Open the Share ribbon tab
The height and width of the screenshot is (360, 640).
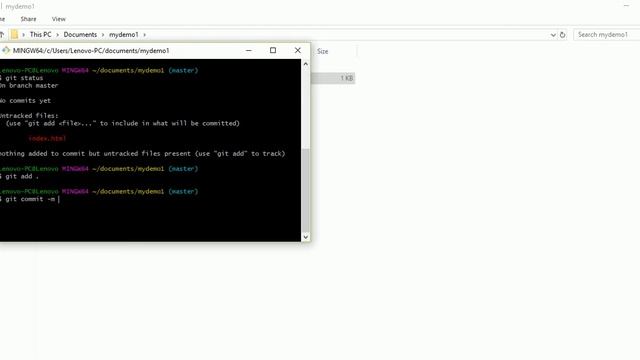point(28,19)
